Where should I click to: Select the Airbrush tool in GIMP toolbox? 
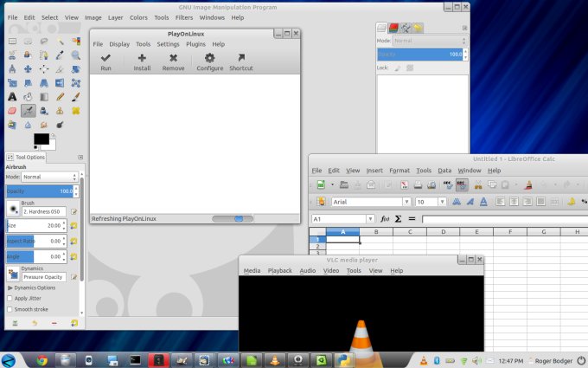coord(28,111)
